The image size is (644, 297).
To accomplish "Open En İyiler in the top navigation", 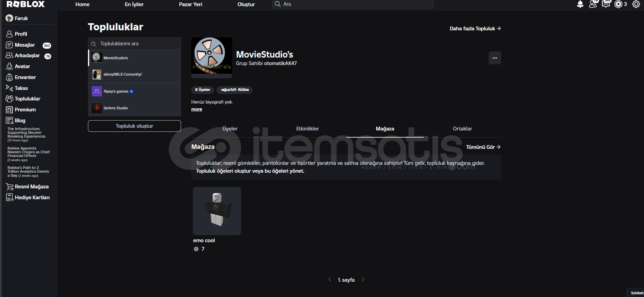I will tap(134, 4).
